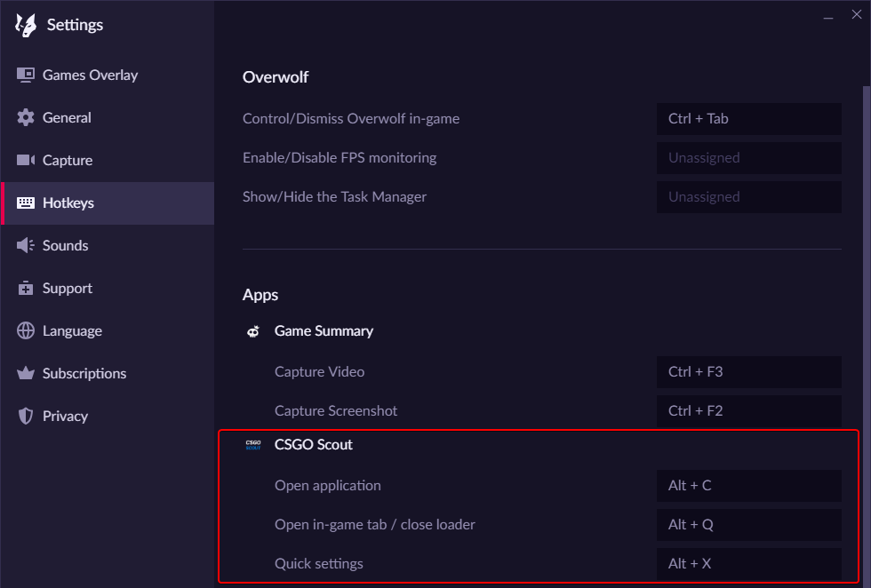Image resolution: width=871 pixels, height=588 pixels.
Task: Open the Support section
Action: point(108,288)
